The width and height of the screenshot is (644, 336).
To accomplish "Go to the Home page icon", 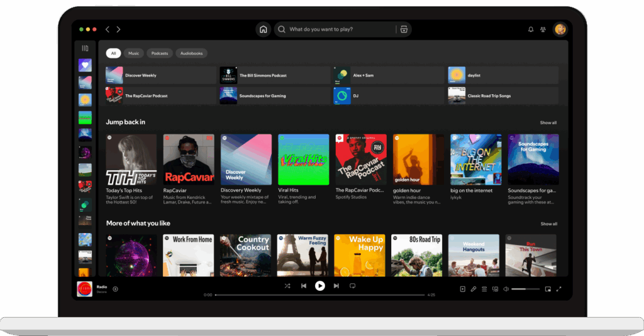I will [263, 30].
